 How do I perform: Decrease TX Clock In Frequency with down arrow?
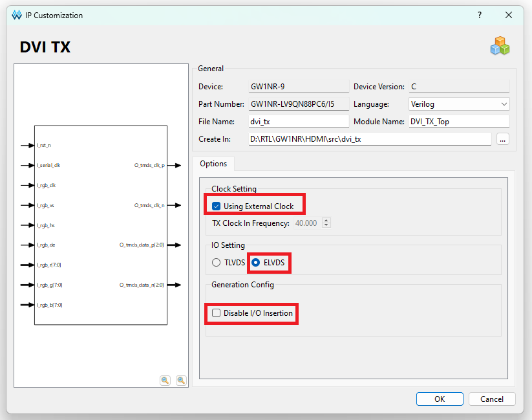[326, 225]
